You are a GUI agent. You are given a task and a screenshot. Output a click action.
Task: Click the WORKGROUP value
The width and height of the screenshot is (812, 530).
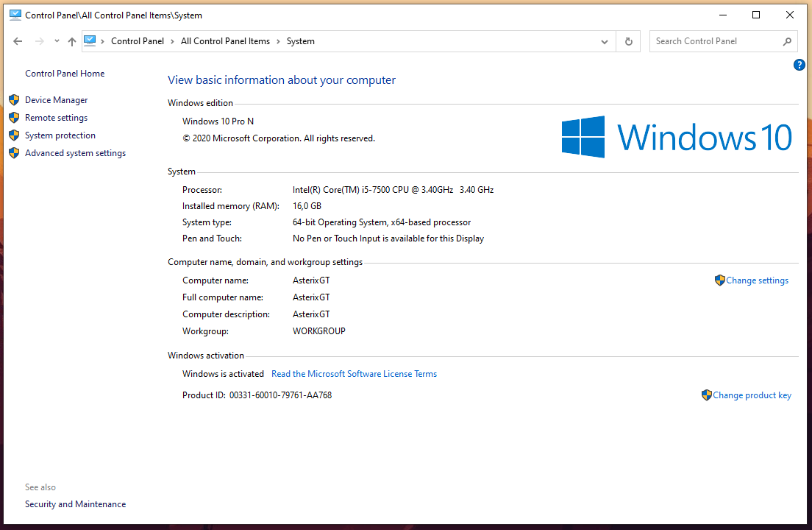319,331
